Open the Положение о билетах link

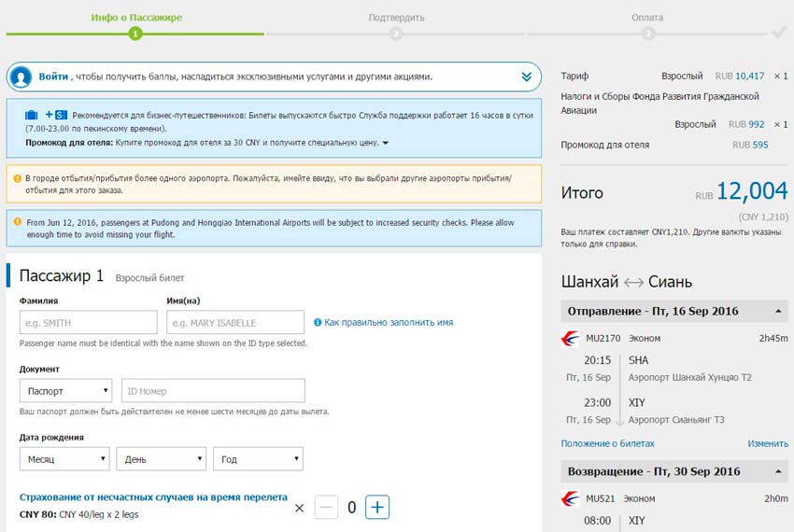point(607,443)
